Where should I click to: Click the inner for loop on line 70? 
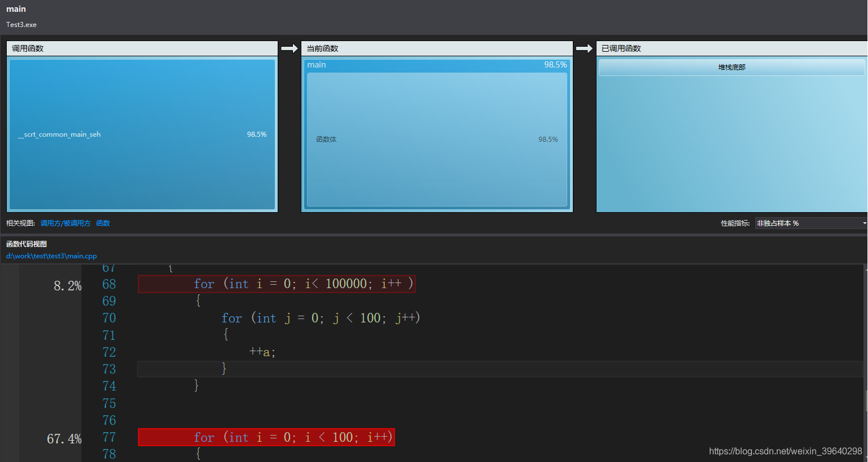click(x=321, y=319)
